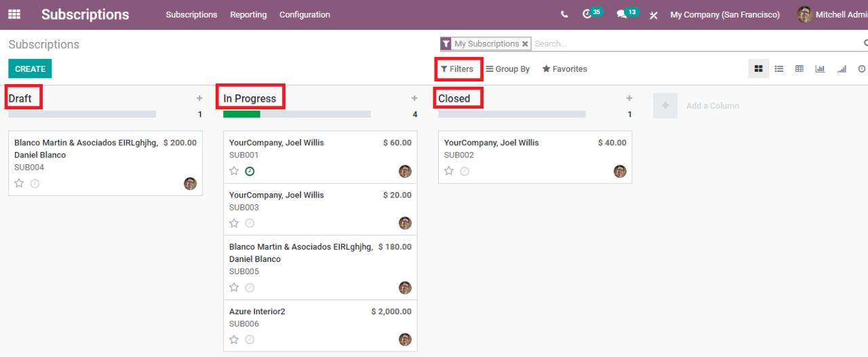
Task: Open the Reporting menu
Action: tap(248, 15)
